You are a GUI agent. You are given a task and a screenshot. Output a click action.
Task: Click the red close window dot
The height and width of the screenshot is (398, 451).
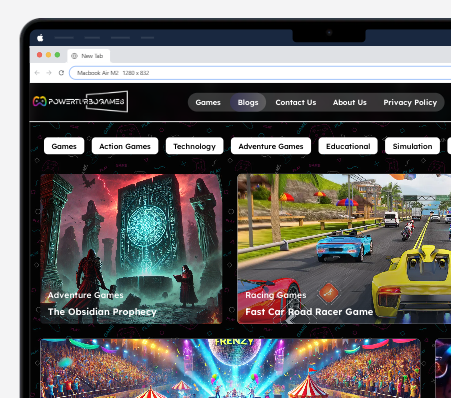39,55
